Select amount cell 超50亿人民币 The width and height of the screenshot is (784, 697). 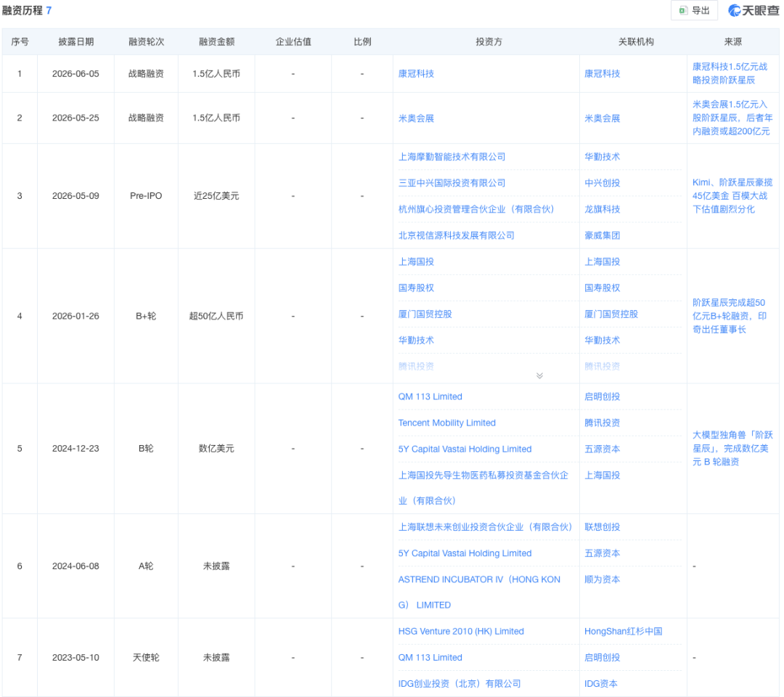click(x=216, y=316)
